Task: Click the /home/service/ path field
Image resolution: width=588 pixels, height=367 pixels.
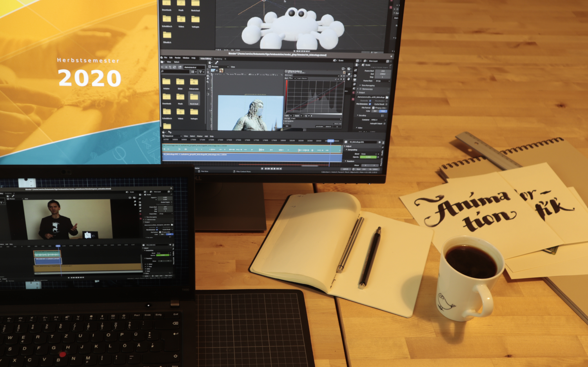Action: pos(194,67)
